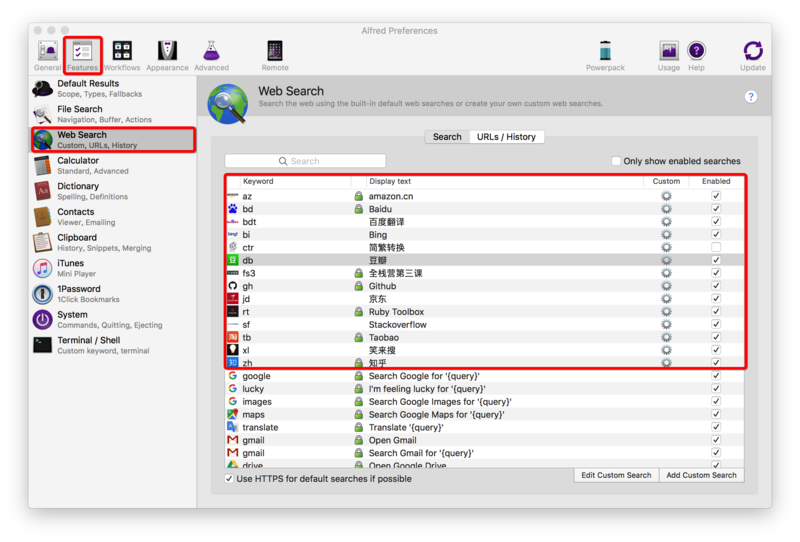Click the lock icon beside Baidu
Image resolution: width=800 pixels, height=542 pixels.
[x=359, y=209]
